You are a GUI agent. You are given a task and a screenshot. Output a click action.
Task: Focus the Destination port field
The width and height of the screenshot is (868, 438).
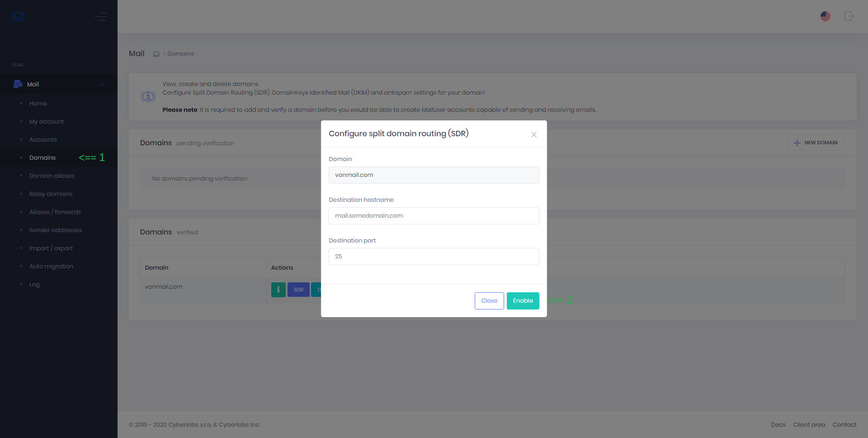[434, 257]
